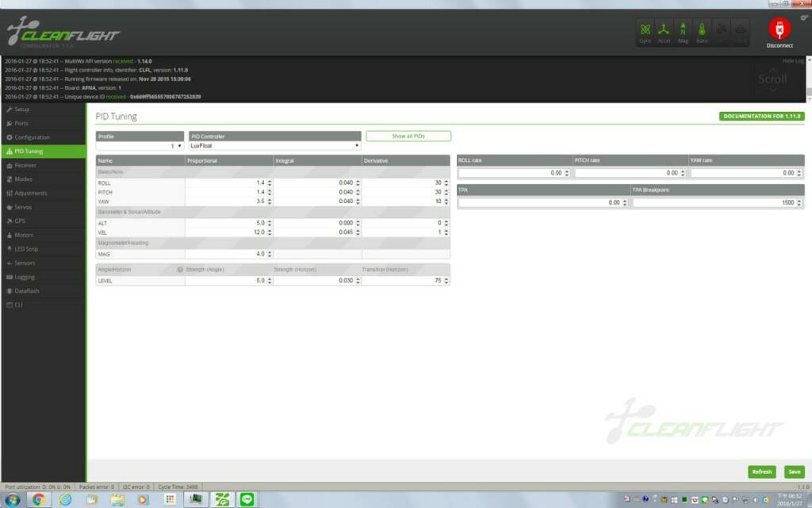812x508 pixels.
Task: Open the gear options icon near Disconnect
Action: pyautogui.click(x=804, y=17)
